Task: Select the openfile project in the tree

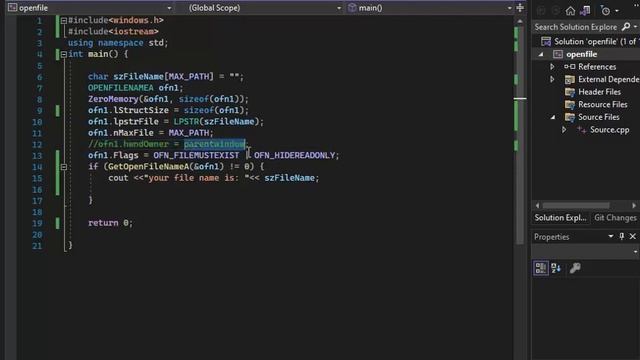Action: (x=581, y=54)
